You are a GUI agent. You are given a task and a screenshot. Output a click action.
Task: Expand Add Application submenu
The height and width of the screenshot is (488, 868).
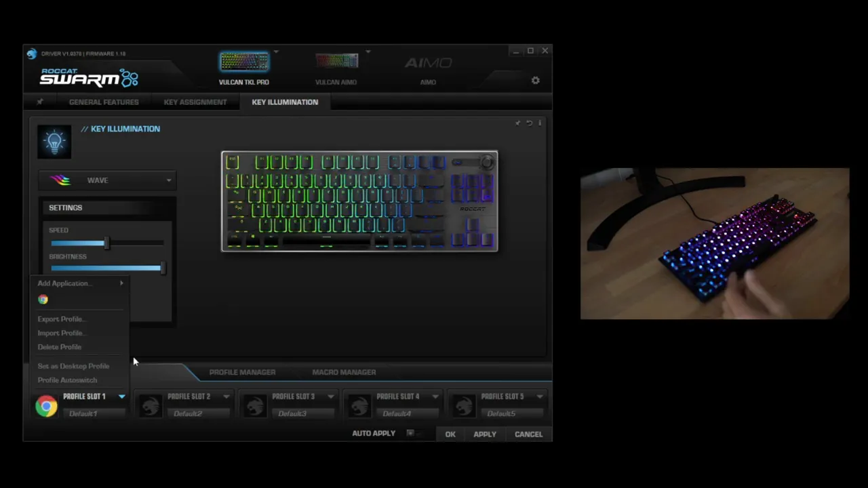[81, 283]
